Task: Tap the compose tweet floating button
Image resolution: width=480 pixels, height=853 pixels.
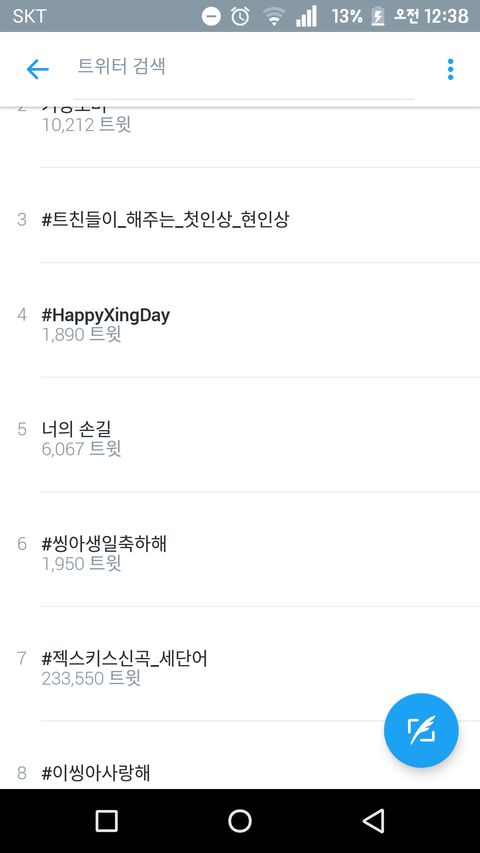Action: 421,730
